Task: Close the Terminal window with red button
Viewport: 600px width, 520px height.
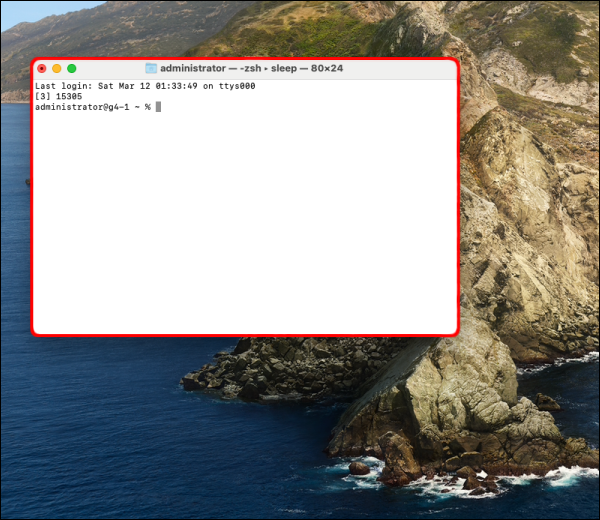Action: point(42,68)
